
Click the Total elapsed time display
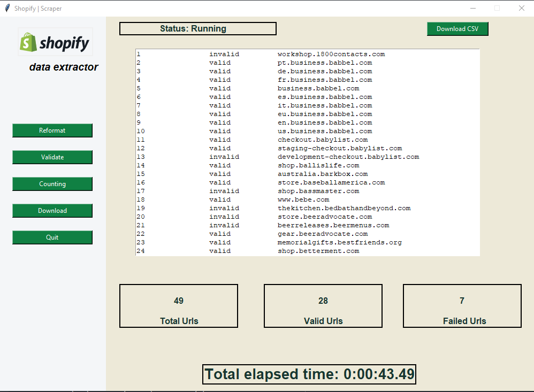pyautogui.click(x=309, y=374)
